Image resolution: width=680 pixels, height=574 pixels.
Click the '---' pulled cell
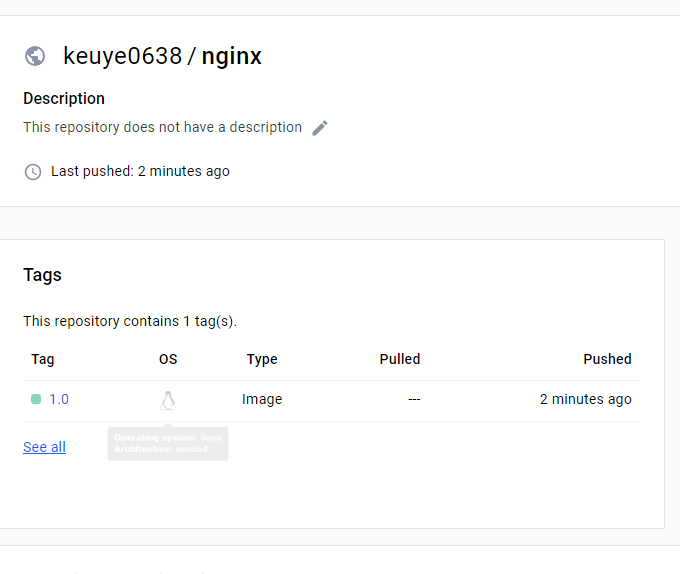(414, 399)
